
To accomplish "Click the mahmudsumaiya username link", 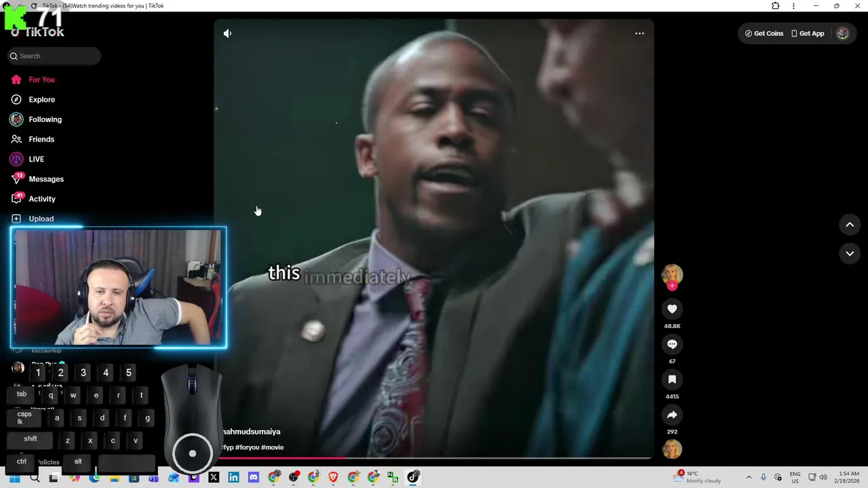I will (251, 432).
